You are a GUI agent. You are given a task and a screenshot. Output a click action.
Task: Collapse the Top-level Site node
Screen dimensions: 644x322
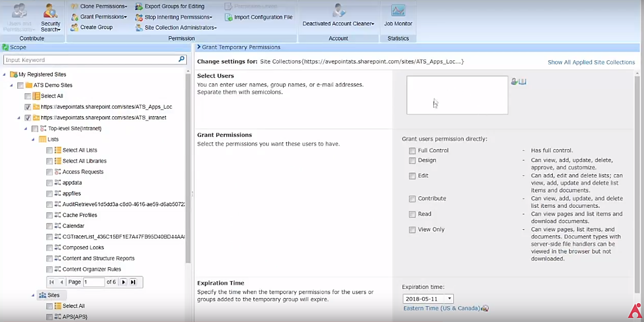(26, 129)
